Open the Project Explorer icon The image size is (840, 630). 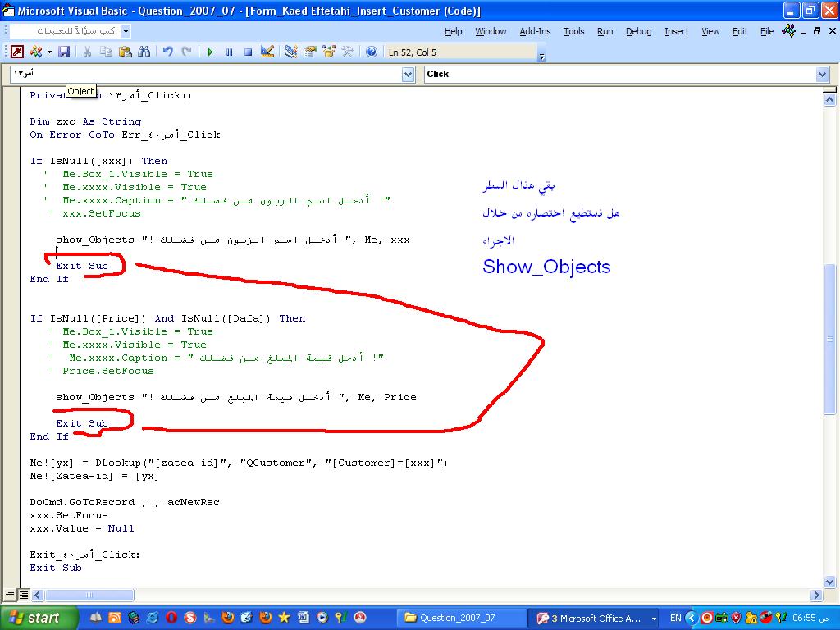[x=291, y=52]
